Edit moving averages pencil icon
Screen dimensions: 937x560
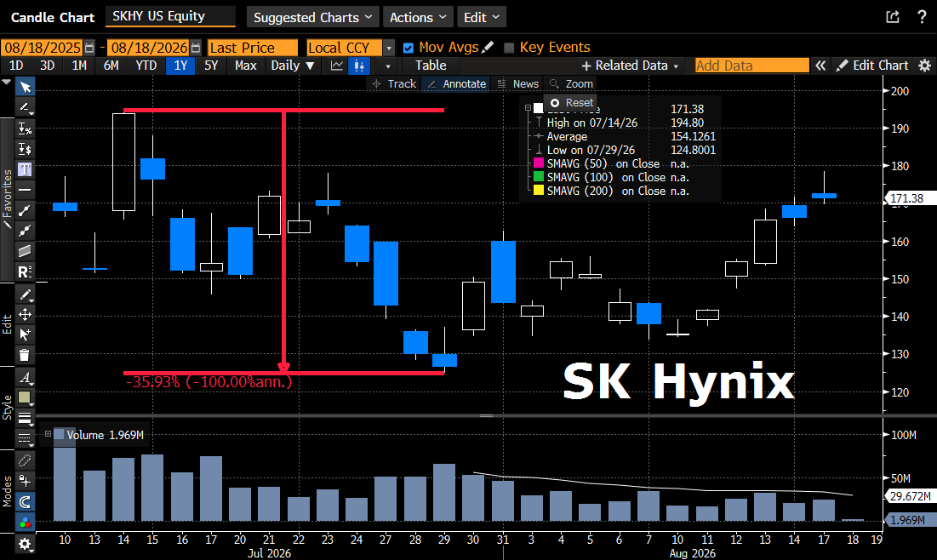point(488,47)
